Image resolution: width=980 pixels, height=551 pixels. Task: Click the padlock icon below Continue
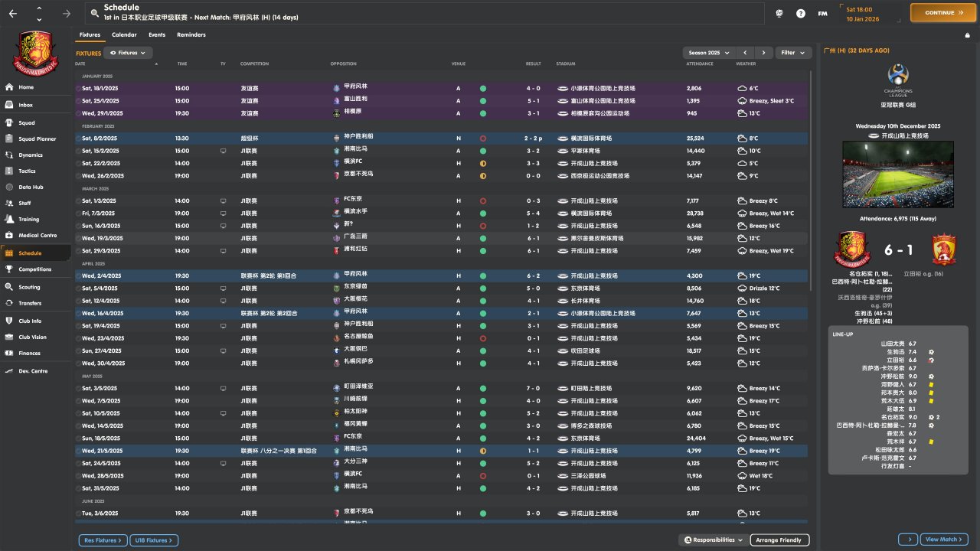(967, 35)
